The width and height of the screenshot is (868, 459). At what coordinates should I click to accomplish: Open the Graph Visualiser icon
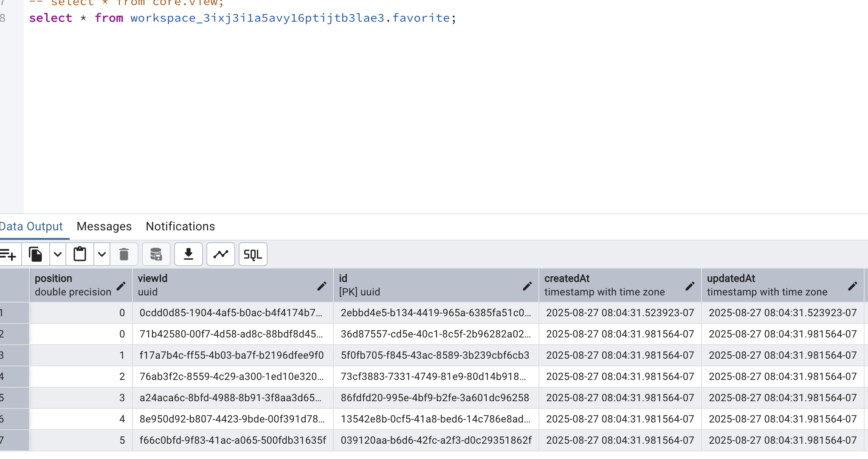click(x=221, y=255)
